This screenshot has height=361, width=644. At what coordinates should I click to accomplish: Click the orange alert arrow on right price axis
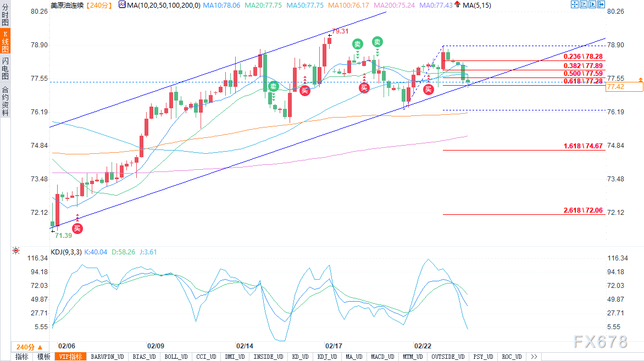coord(640,80)
